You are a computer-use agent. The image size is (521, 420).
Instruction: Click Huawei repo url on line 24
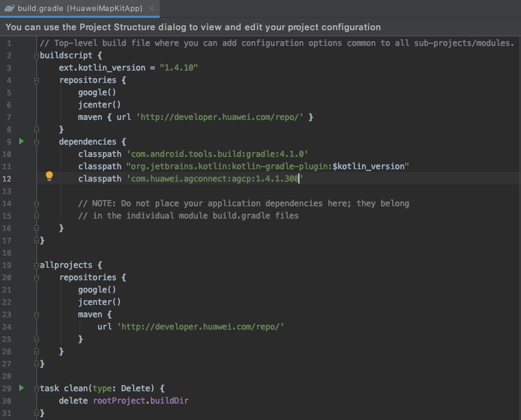click(201, 327)
